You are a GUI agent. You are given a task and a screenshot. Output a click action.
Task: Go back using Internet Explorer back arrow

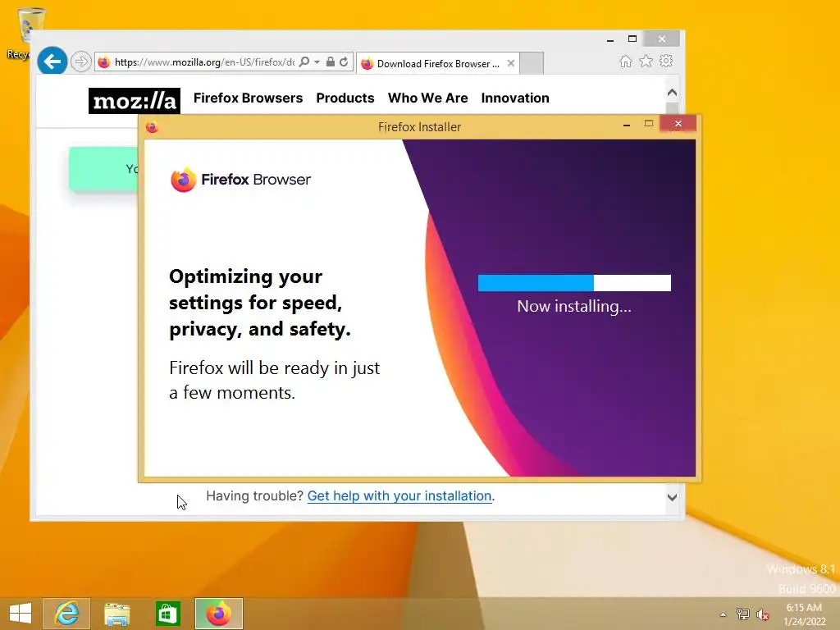pos(52,62)
